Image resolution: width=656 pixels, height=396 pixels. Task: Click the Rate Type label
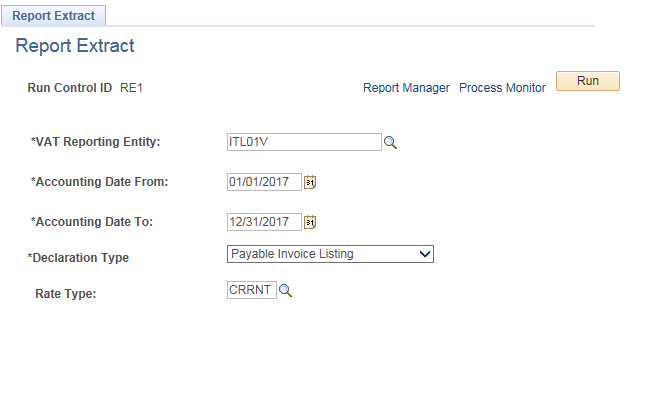coord(66,294)
